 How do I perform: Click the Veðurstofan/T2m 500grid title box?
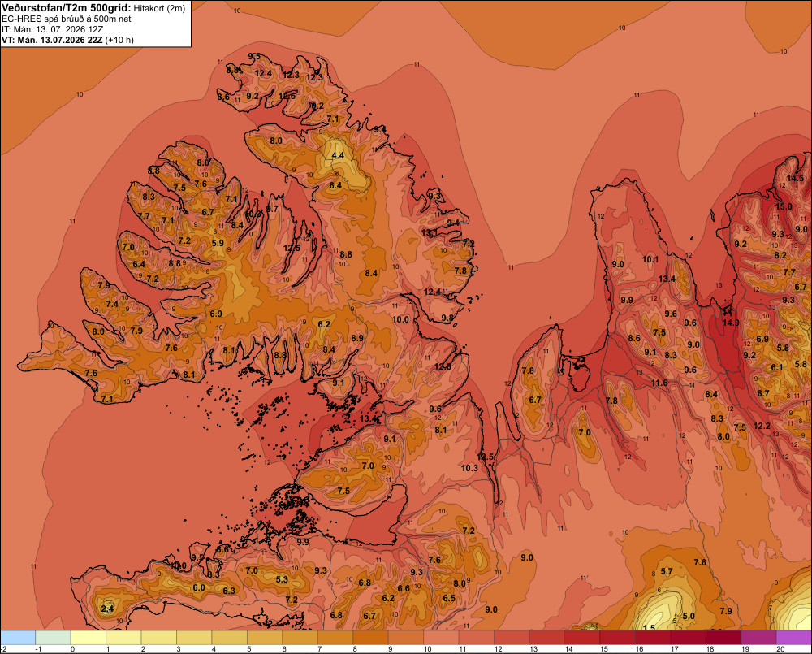point(96,24)
